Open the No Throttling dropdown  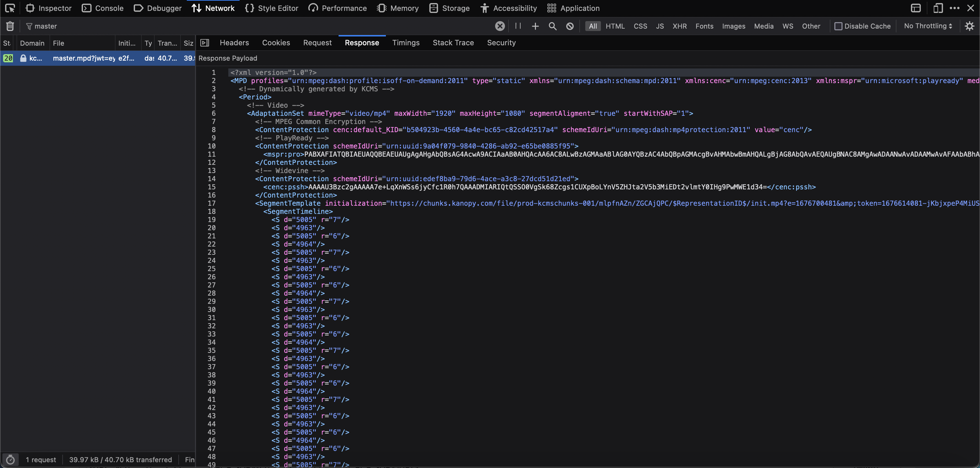point(928,26)
